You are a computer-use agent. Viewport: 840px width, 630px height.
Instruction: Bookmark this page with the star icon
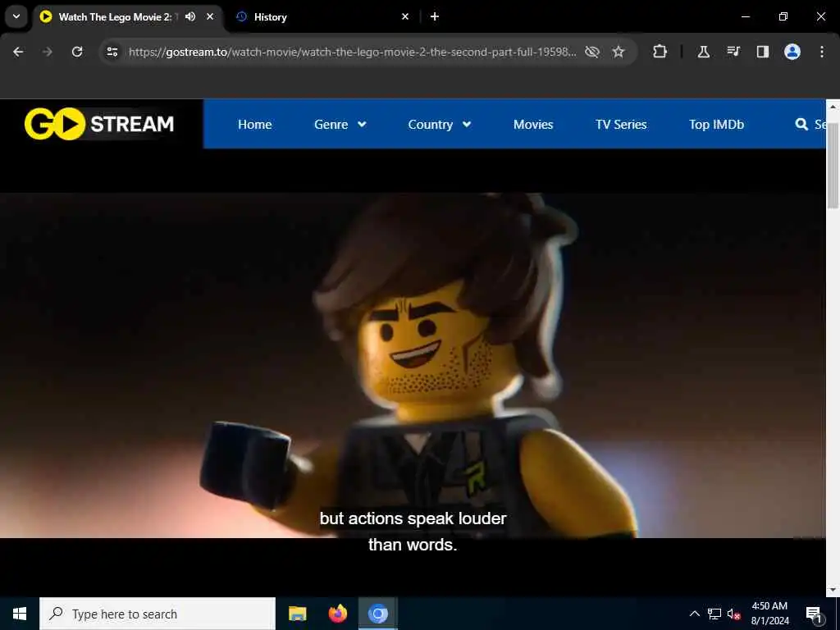[619, 52]
